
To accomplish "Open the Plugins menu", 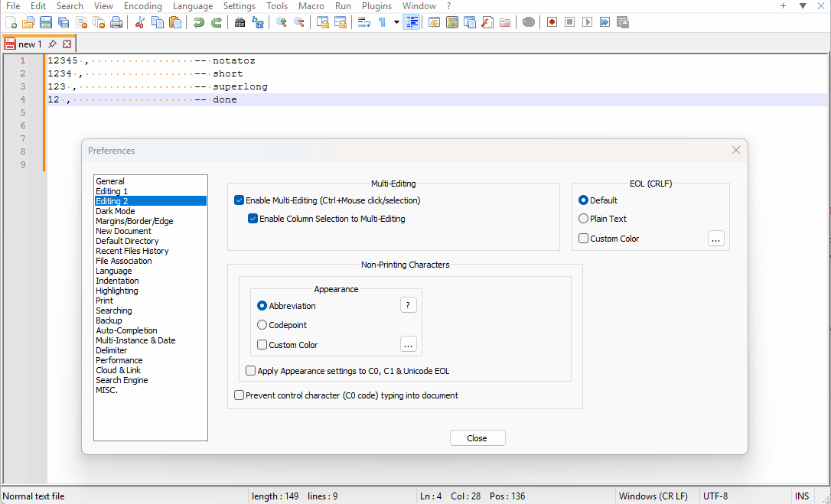I will 376,6.
